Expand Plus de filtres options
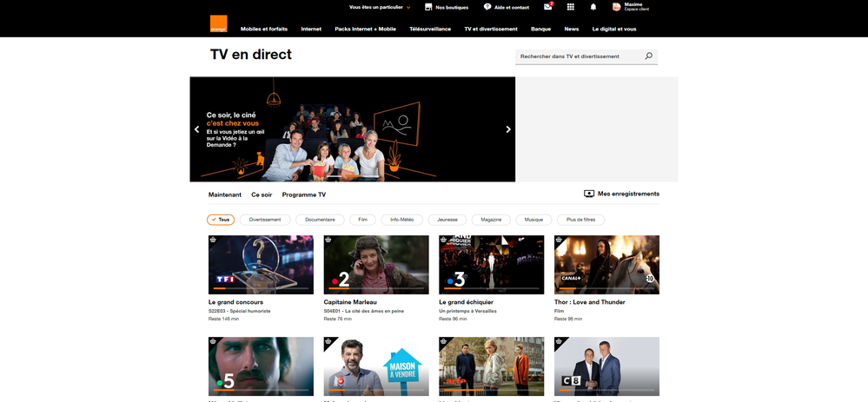This screenshot has height=402, width=868. pyautogui.click(x=580, y=220)
